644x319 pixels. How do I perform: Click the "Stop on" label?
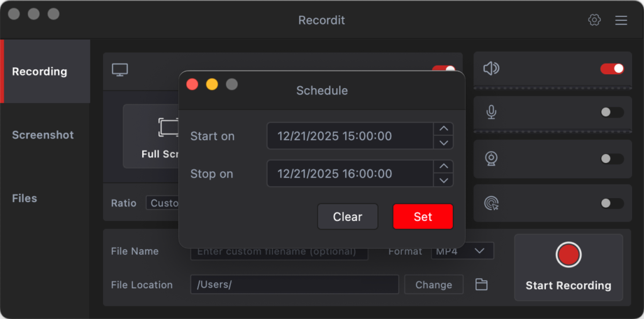click(211, 174)
